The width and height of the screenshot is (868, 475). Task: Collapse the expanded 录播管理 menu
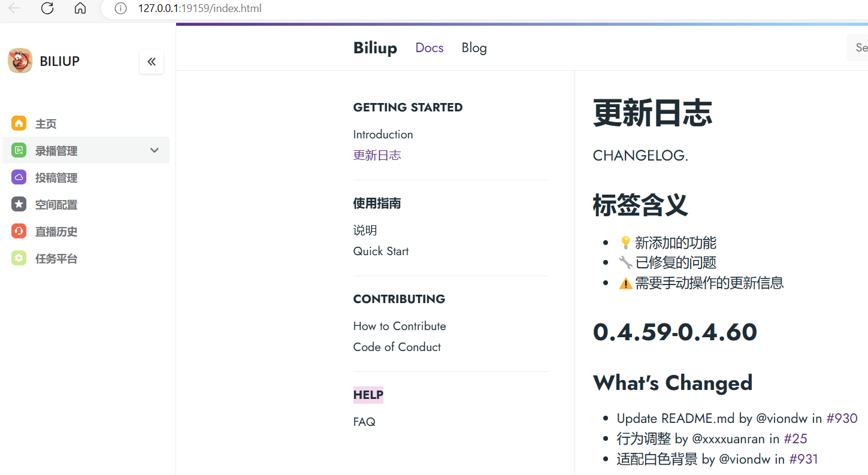[x=155, y=150]
